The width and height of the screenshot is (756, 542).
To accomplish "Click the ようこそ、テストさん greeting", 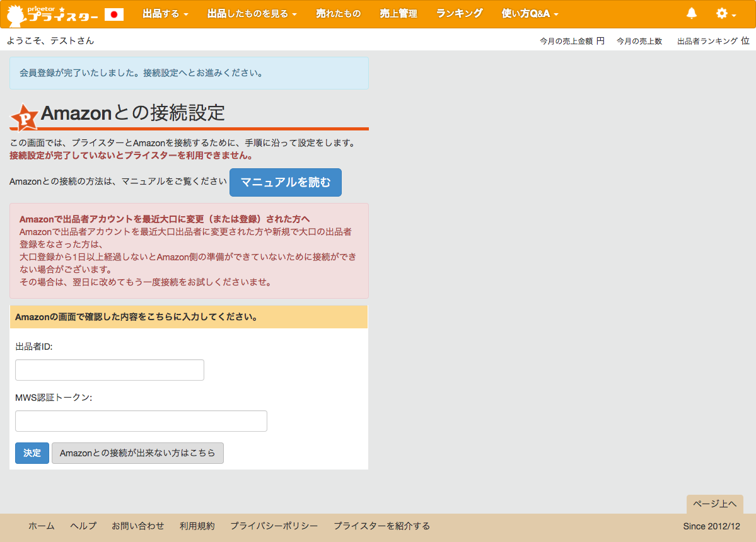I will pyautogui.click(x=50, y=40).
